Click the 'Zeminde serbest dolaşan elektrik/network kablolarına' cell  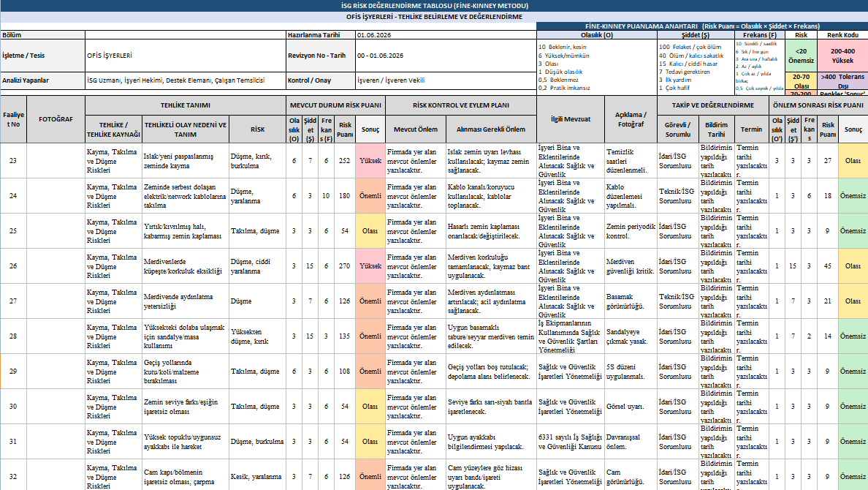(186, 196)
